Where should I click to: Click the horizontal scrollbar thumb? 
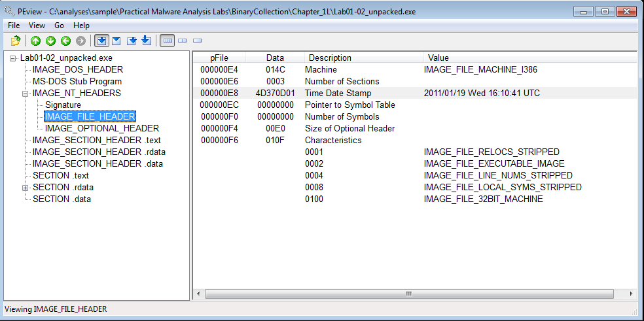pos(409,294)
